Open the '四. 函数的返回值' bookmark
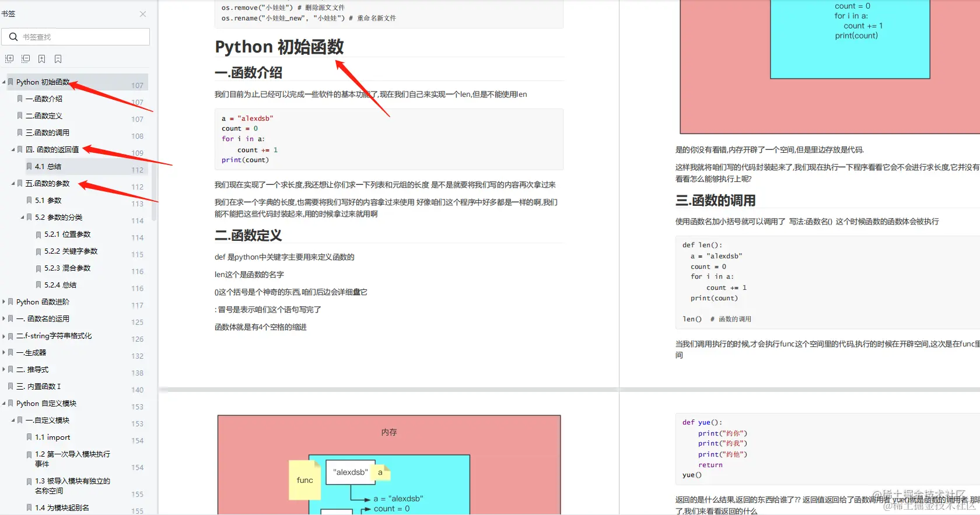This screenshot has width=980, height=515. (52, 150)
